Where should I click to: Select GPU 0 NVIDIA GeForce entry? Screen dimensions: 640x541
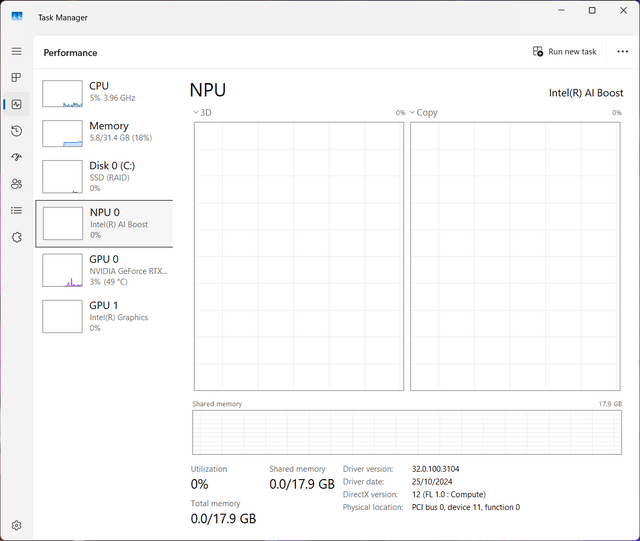click(x=104, y=269)
